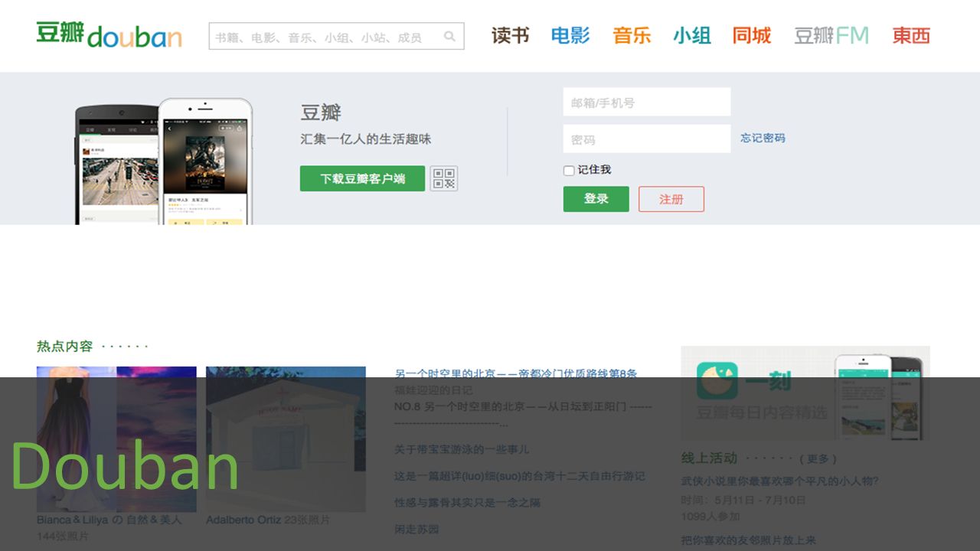Click the green 登录 login button
980x551 pixels.
[x=596, y=199]
